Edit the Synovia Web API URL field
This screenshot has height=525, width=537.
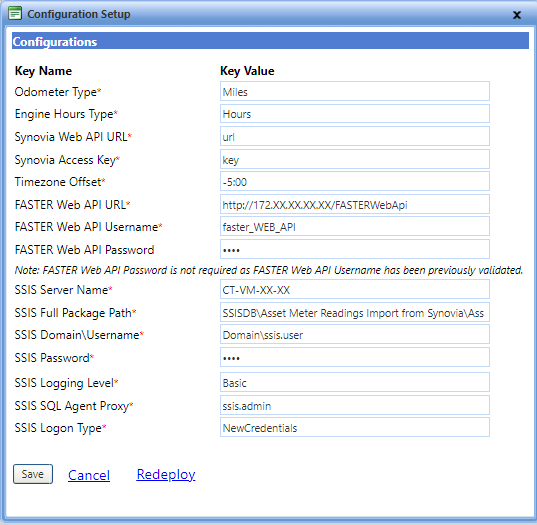point(355,136)
